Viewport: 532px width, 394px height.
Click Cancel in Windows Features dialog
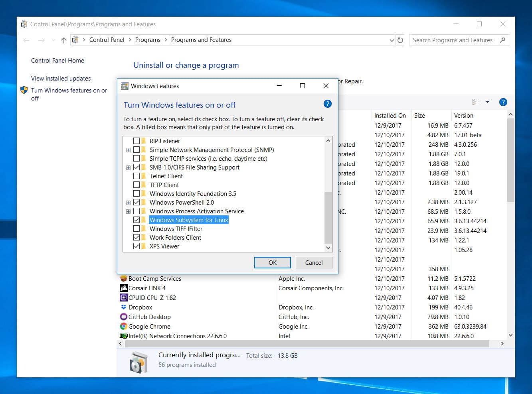314,262
